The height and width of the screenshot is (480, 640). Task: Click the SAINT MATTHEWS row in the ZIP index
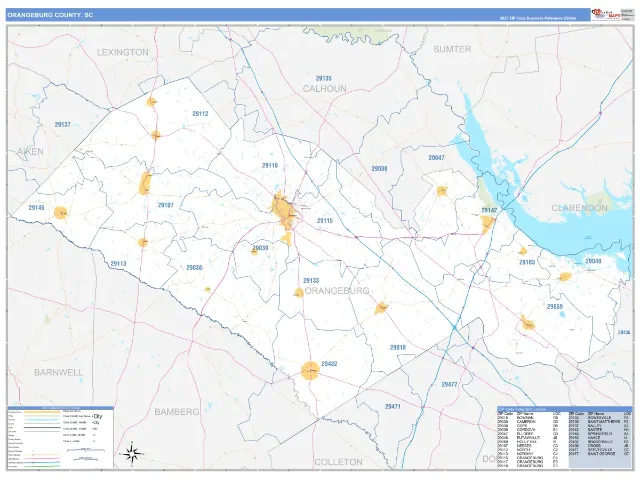(x=599, y=422)
